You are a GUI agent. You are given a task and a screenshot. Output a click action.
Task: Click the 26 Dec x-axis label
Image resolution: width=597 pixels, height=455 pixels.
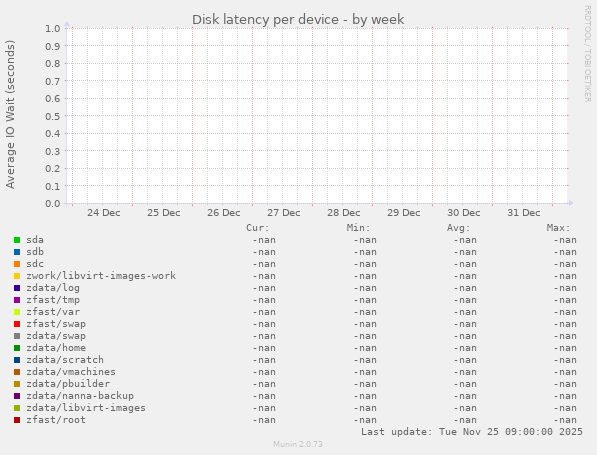point(223,213)
